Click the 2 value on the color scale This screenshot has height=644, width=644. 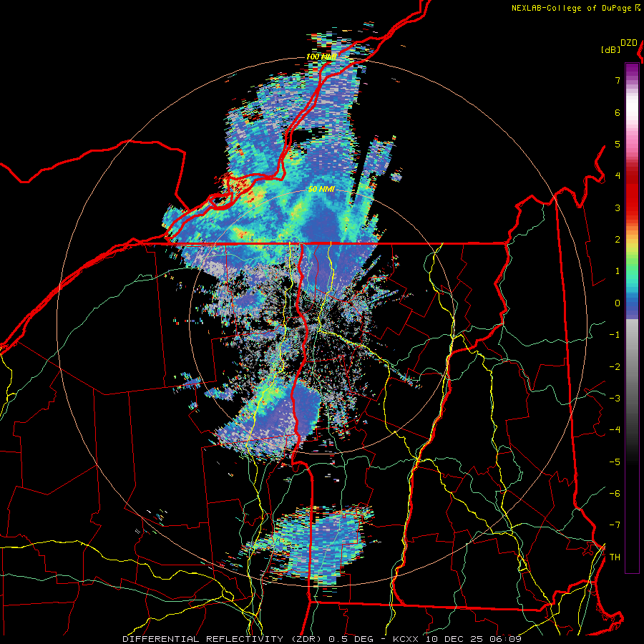point(618,240)
